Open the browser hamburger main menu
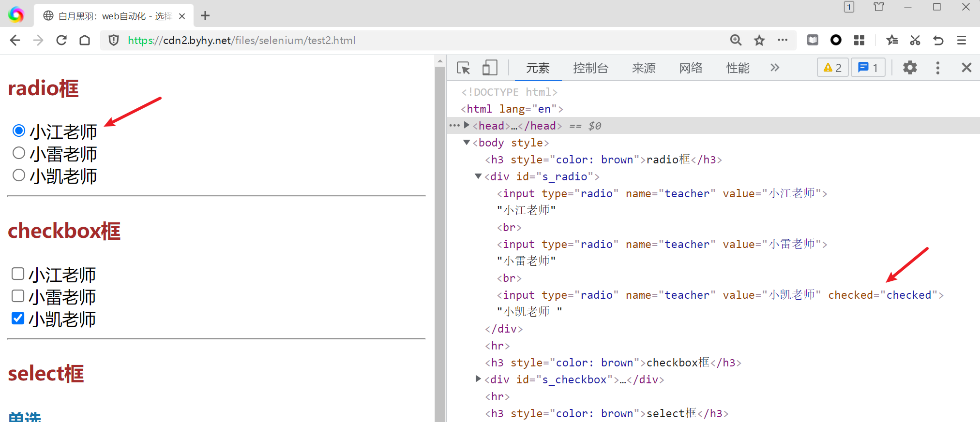Viewport: 980px width, 422px height. [x=962, y=40]
